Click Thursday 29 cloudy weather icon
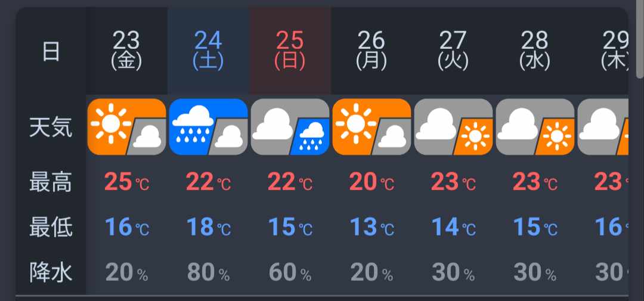This screenshot has height=301, width=644. click(603, 126)
